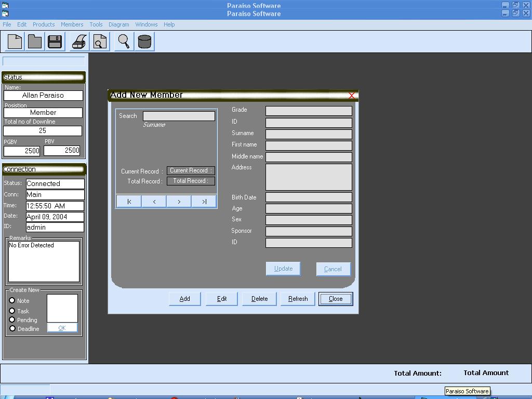Screen dimensions: 532x399
Task: Open the Diagram menu
Action: (119, 24)
